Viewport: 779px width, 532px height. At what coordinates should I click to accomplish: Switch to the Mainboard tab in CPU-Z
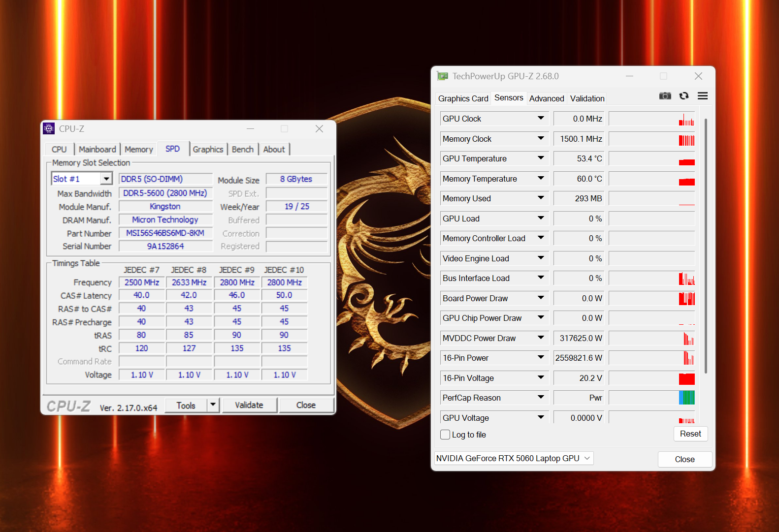97,149
